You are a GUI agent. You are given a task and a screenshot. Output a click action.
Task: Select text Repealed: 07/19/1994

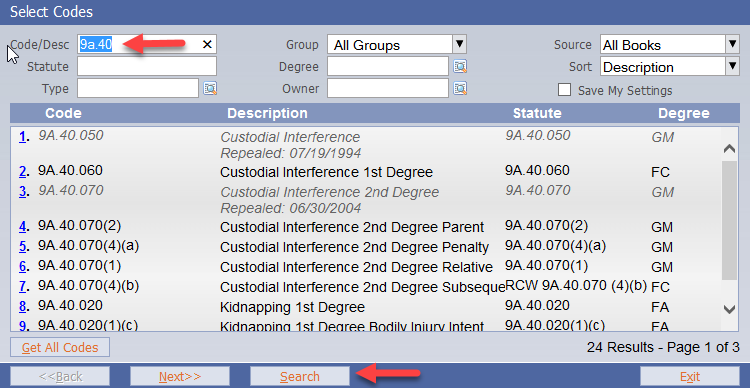pos(290,153)
